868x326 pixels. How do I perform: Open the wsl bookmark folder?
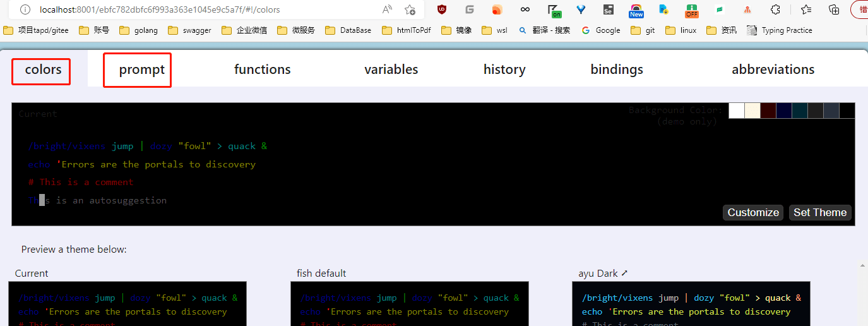(494, 30)
